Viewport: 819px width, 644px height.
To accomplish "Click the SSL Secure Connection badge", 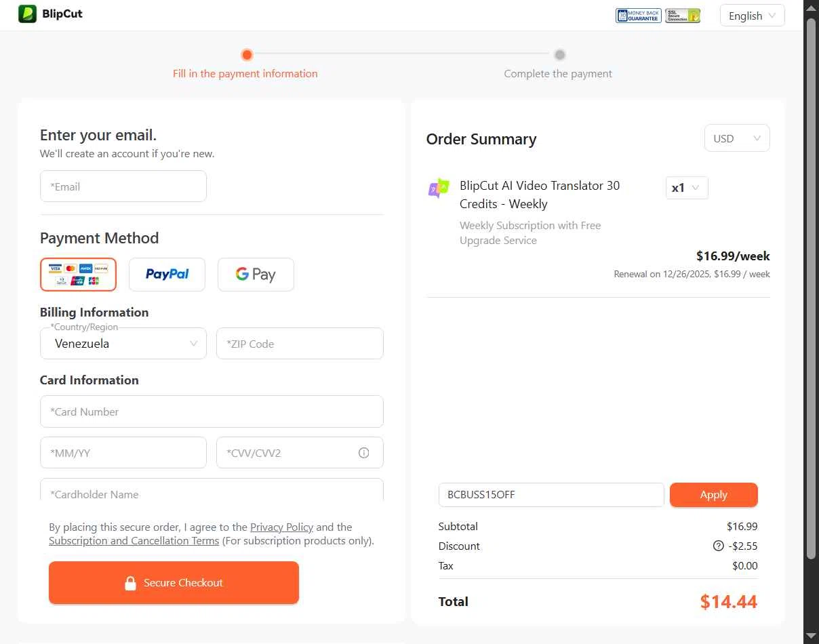I will (x=683, y=16).
